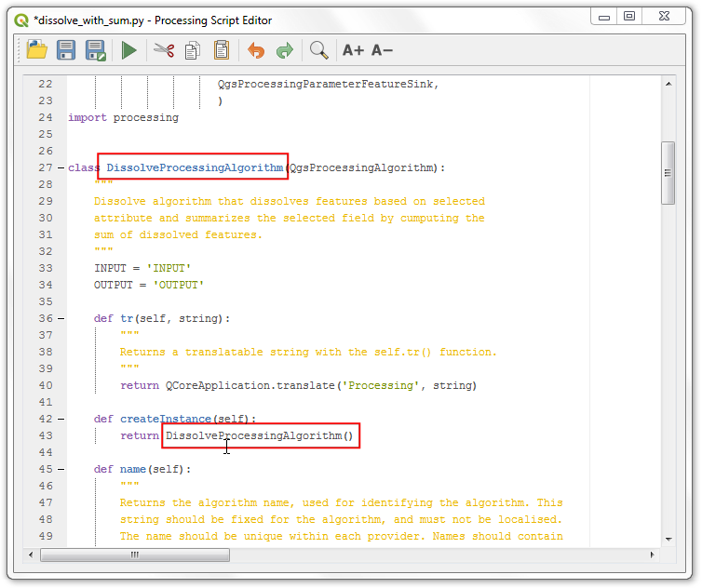Click the vertical scrollbar handle
Viewport: 702px width, 588px height.
click(x=668, y=173)
